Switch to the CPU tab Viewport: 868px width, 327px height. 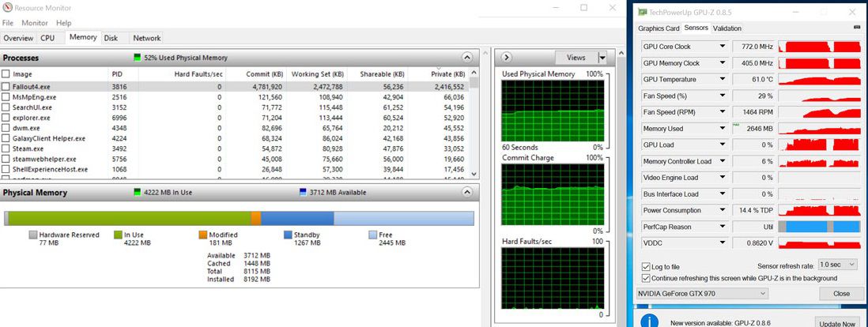tap(47, 38)
